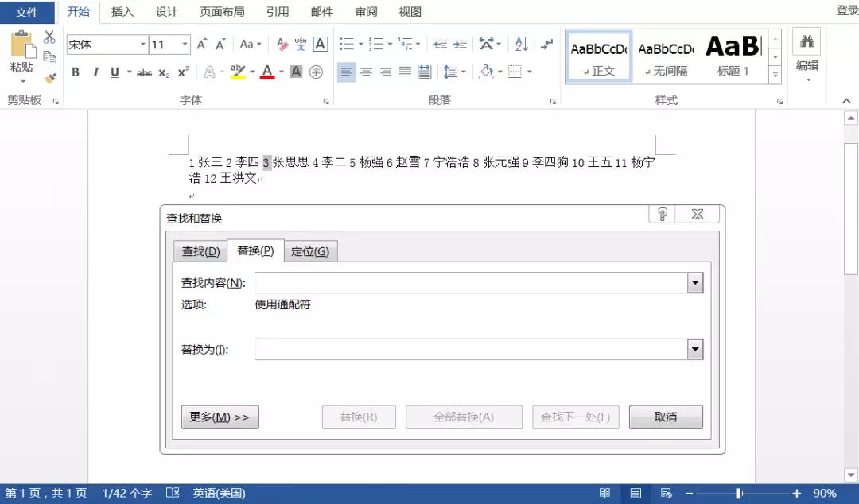Switch to the Insert ribbon tab
This screenshot has width=859, height=504.
(x=122, y=11)
